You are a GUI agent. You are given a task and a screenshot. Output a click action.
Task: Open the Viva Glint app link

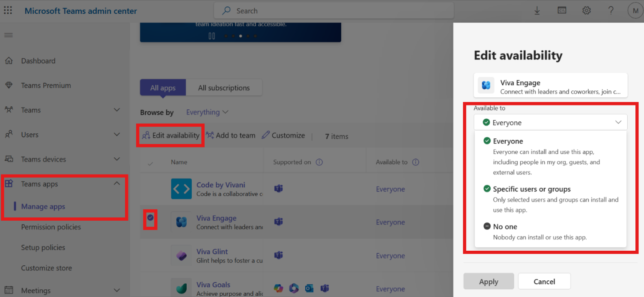(x=212, y=252)
